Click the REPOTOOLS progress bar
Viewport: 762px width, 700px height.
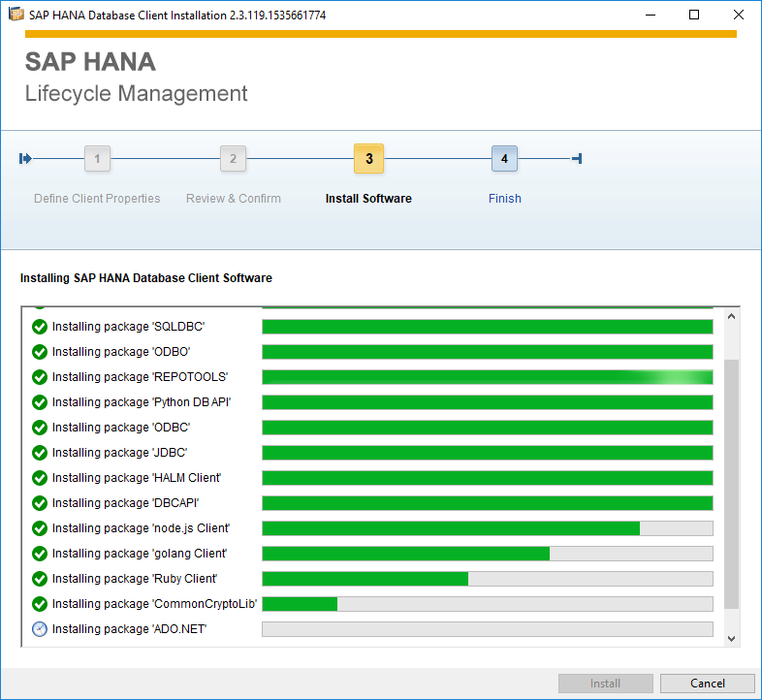[488, 377]
